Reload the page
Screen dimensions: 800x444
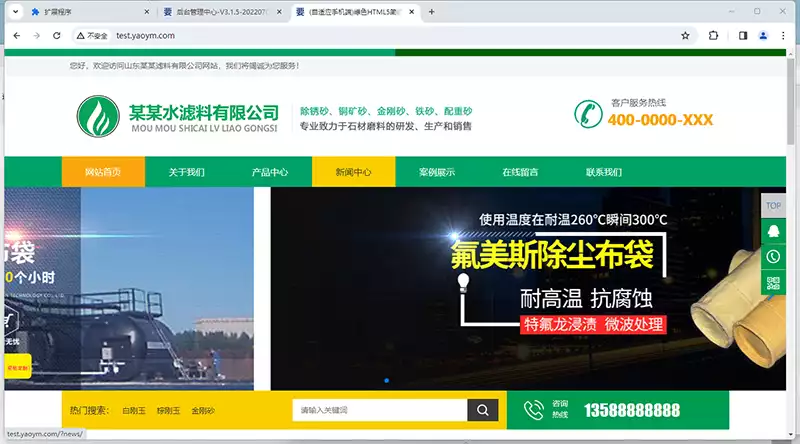(58, 35)
